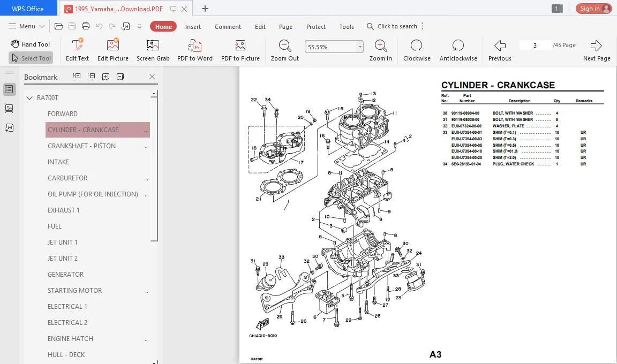Click the Sign in button
The width and height of the screenshot is (617, 364).
pyautogui.click(x=594, y=8)
